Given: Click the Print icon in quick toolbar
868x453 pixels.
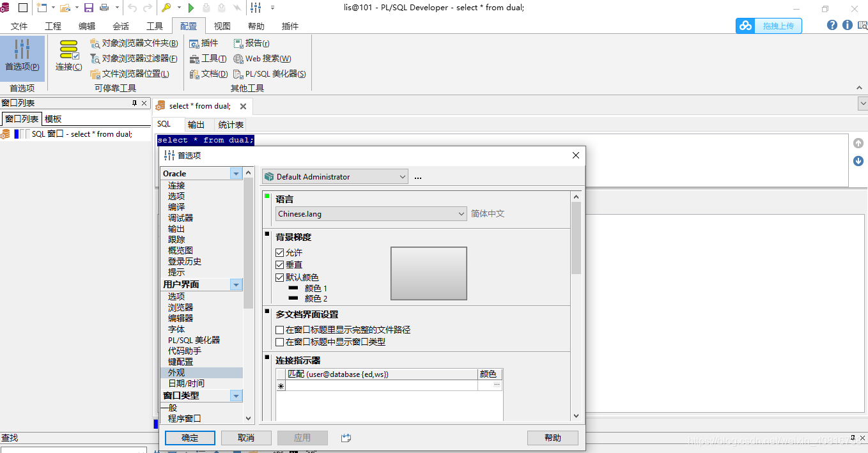Looking at the screenshot, I should [104, 8].
